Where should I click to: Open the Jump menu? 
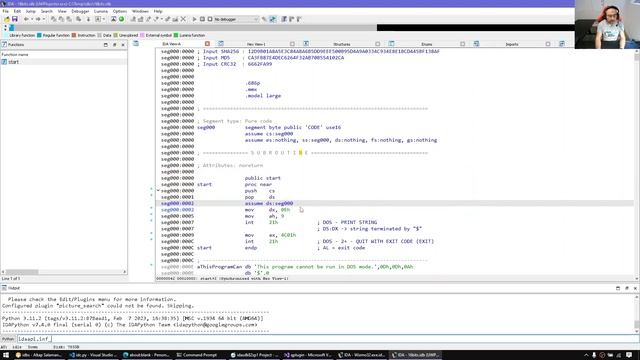click(x=31, y=11)
